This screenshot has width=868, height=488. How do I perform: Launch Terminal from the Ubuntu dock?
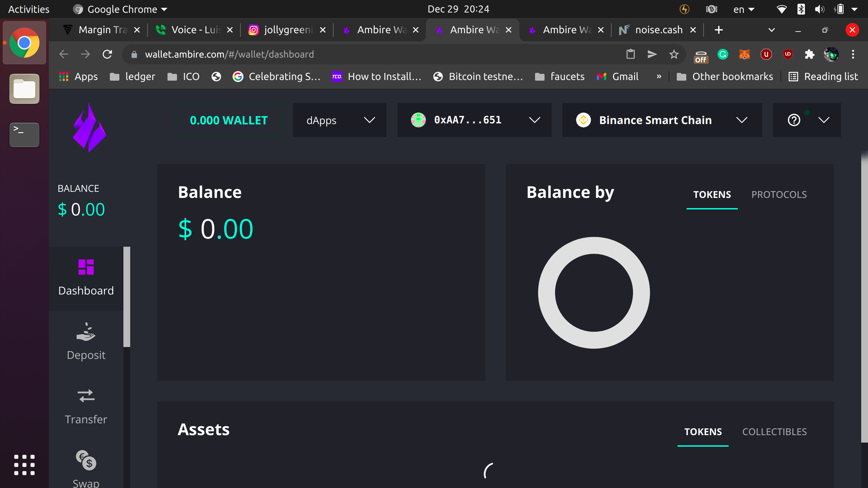24,135
